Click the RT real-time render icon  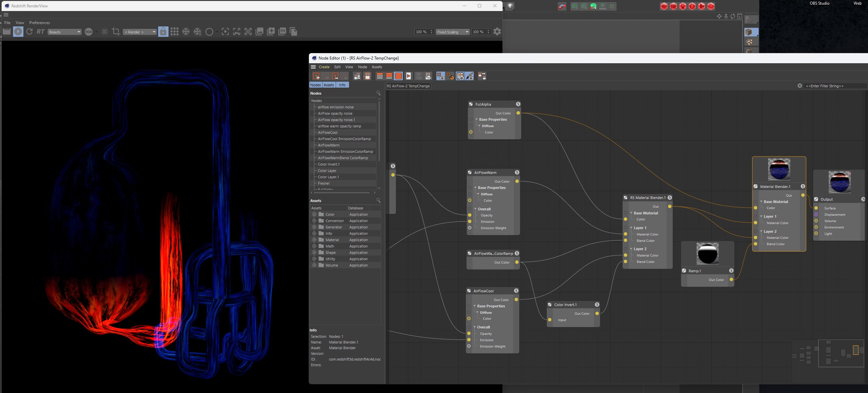click(40, 32)
